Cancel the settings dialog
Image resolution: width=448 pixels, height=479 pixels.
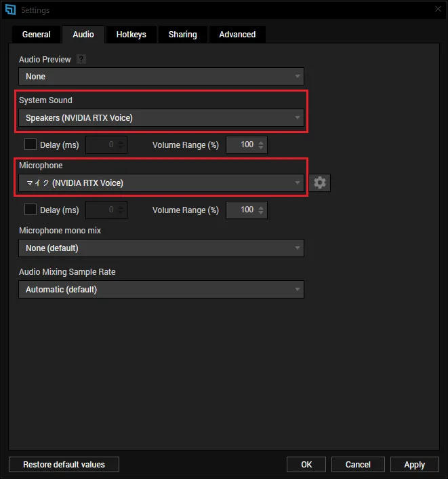pos(358,464)
